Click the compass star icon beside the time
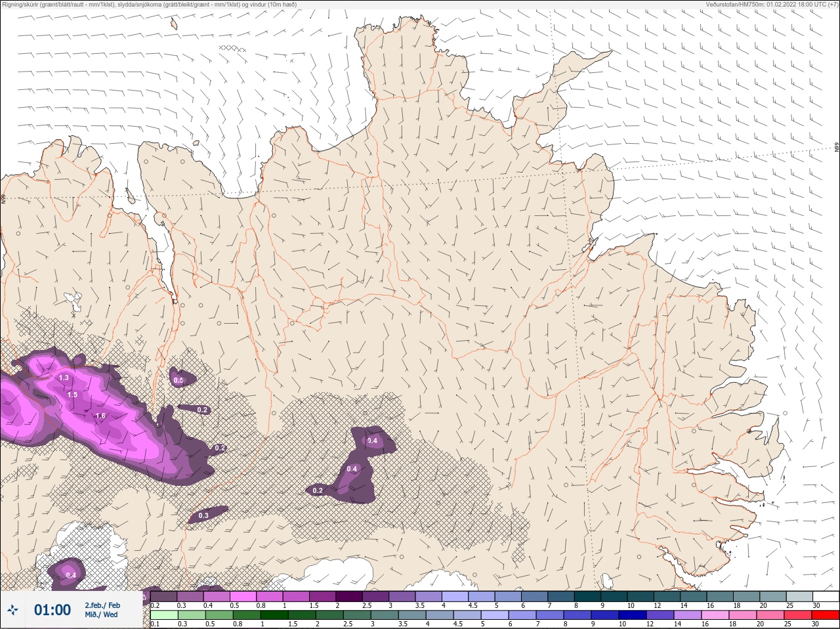 pos(12,610)
